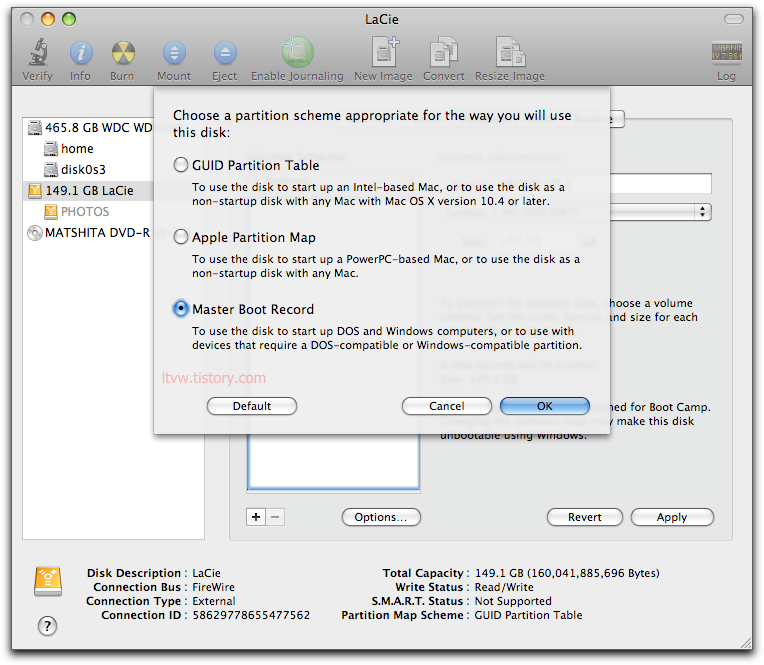Viewport: 764px width, 665px height.
Task: Choose Apple Partition Map radio button
Action: coord(181,237)
